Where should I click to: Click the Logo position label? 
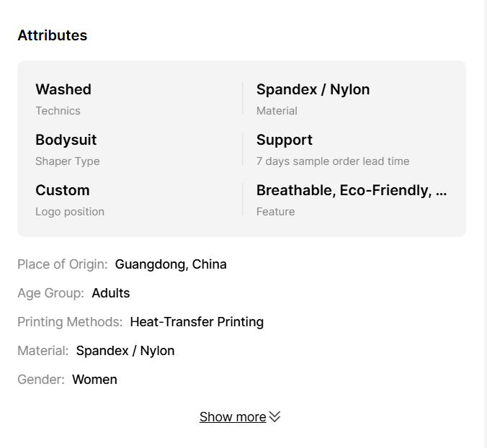pos(70,212)
